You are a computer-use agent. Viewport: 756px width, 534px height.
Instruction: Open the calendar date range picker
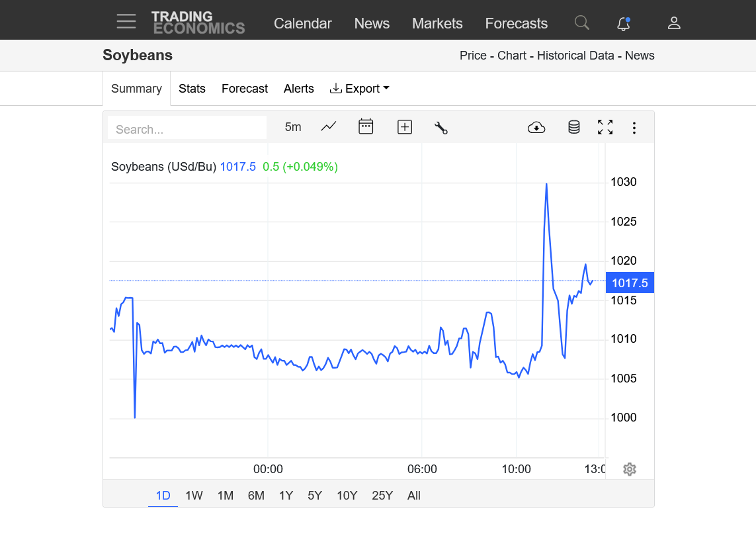coord(366,127)
